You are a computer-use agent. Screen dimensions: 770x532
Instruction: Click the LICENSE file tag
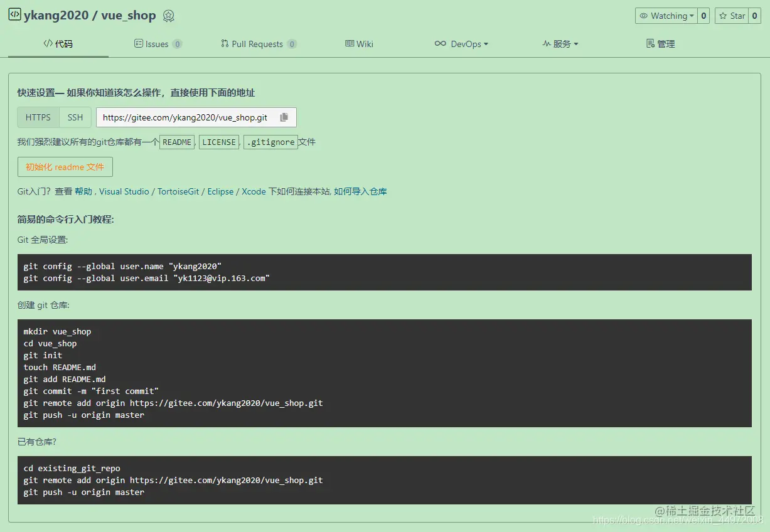click(x=219, y=142)
